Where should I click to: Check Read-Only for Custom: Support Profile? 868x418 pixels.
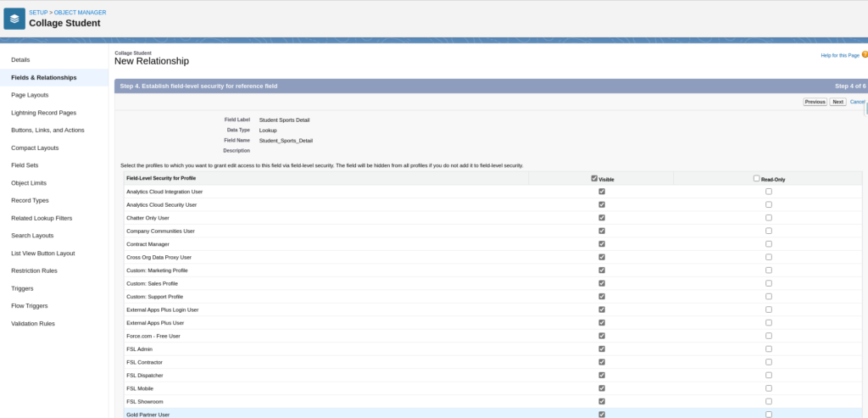(x=768, y=296)
